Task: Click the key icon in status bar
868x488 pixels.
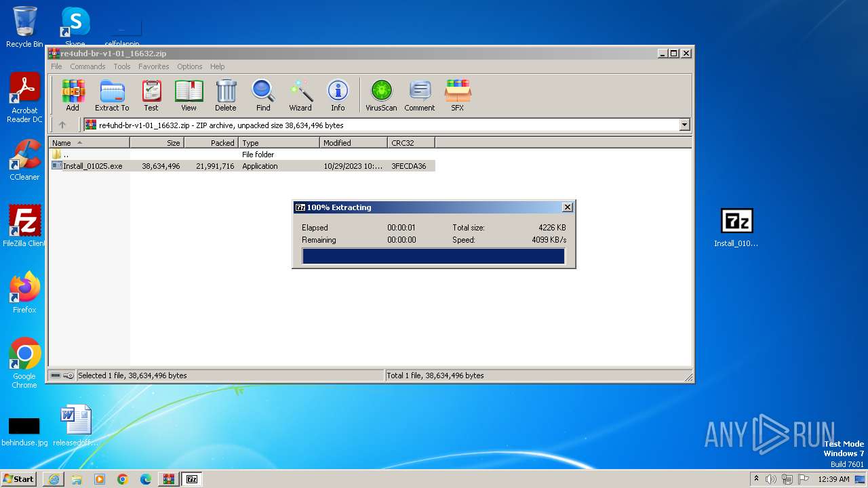Action: point(68,375)
